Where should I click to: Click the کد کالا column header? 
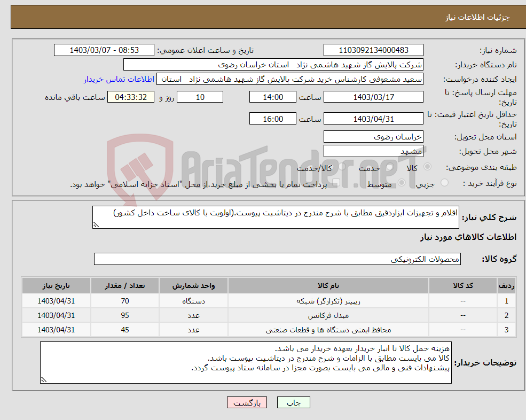click(463, 285)
